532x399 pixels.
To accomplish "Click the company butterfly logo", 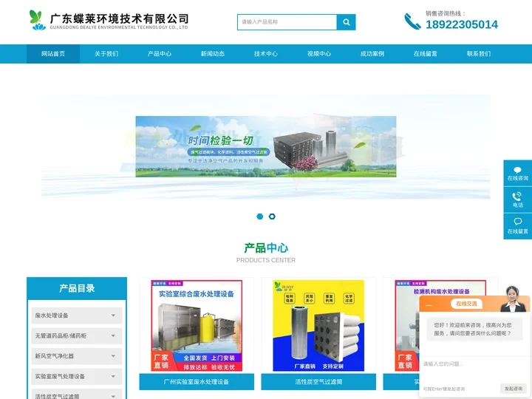I will coord(37,20).
